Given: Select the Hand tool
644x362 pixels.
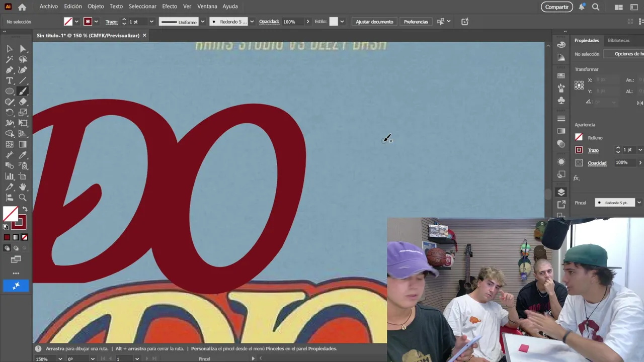Looking at the screenshot, I should [x=23, y=187].
